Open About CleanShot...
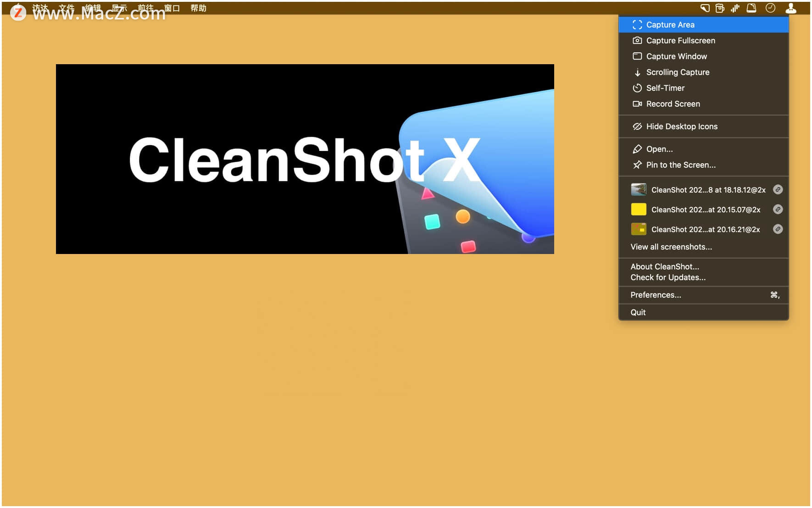 point(703,266)
